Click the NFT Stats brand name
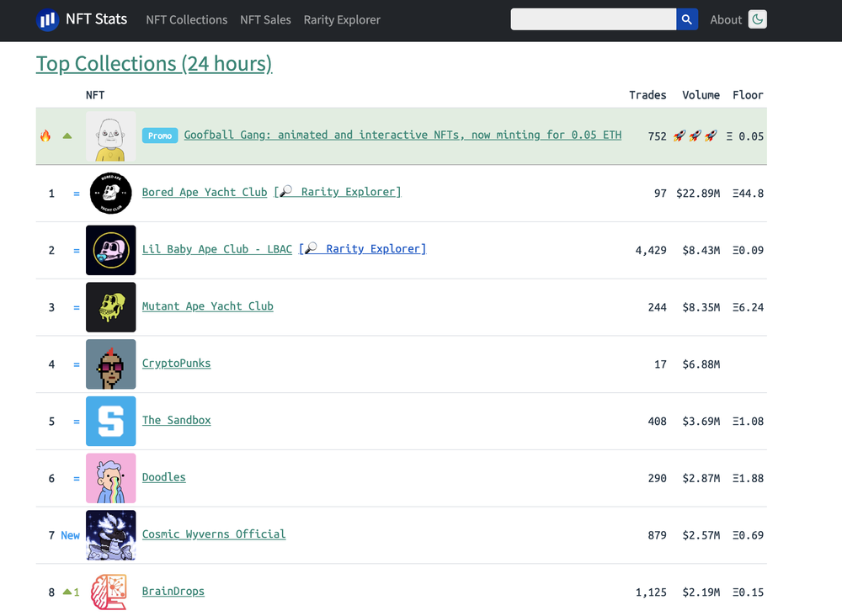 coord(96,19)
